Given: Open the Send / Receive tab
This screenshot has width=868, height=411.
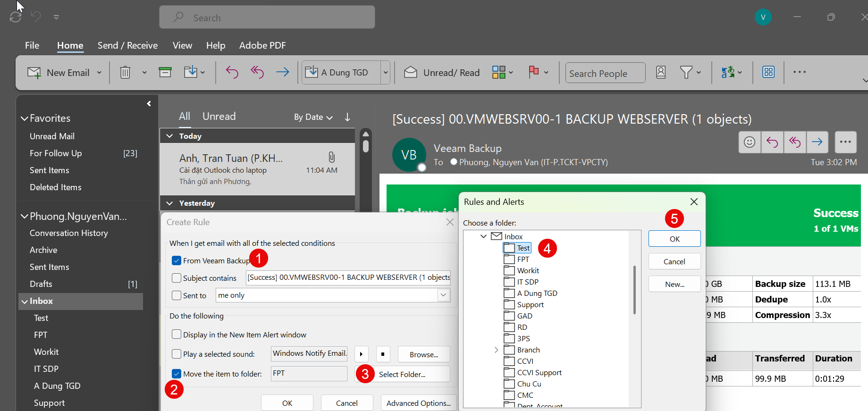Looking at the screenshot, I should coord(127,45).
